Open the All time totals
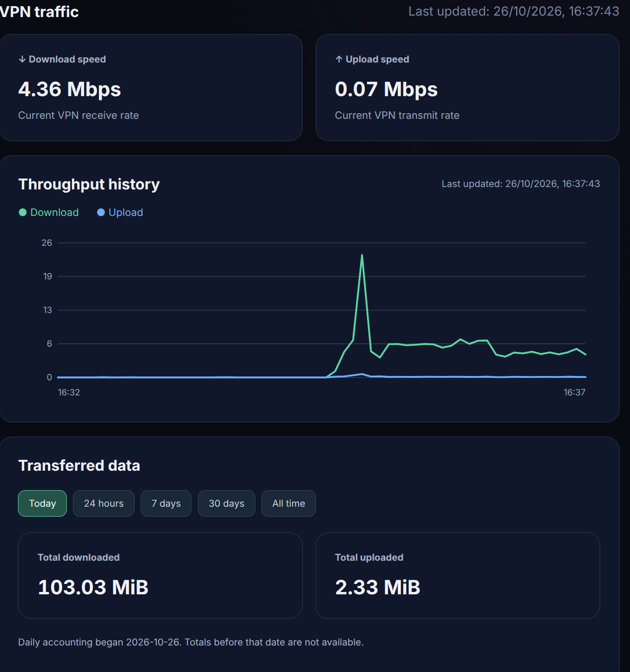The height and width of the screenshot is (672, 630). click(288, 503)
